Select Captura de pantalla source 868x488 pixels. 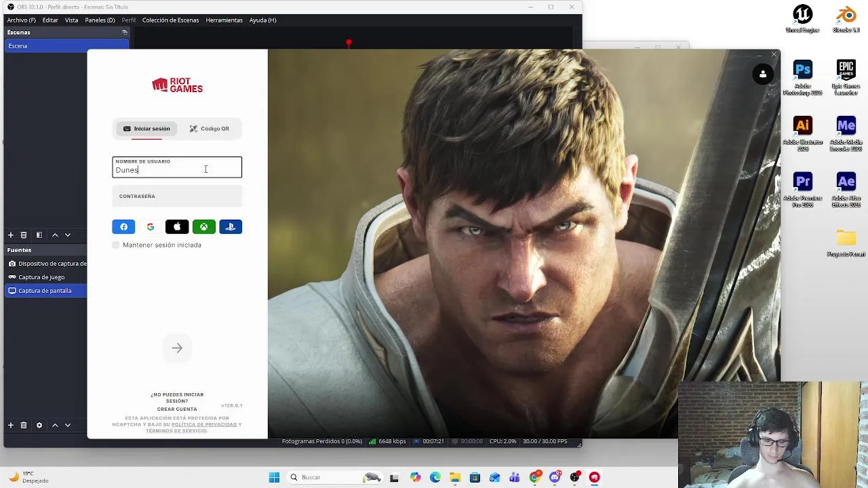pyautogui.click(x=47, y=291)
